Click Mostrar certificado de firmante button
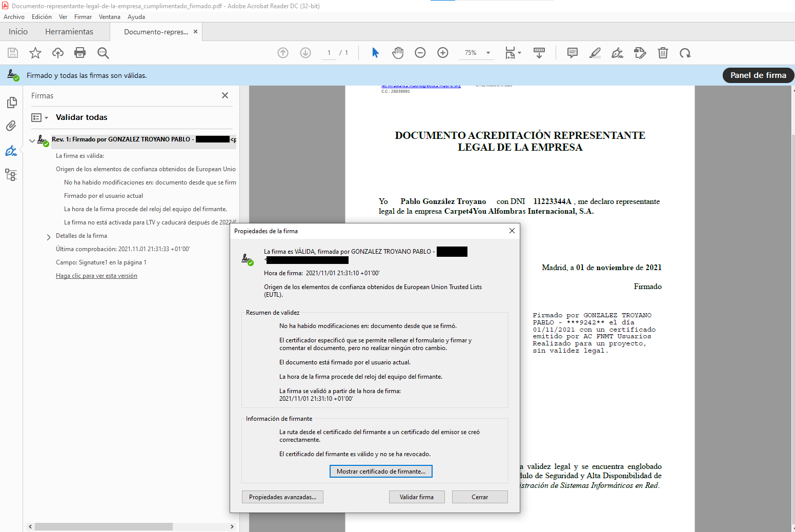The image size is (795, 532). point(381,472)
